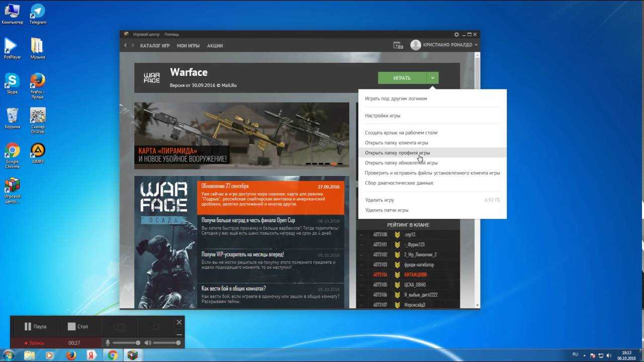Show hidden tray icons arrow

tap(585, 355)
